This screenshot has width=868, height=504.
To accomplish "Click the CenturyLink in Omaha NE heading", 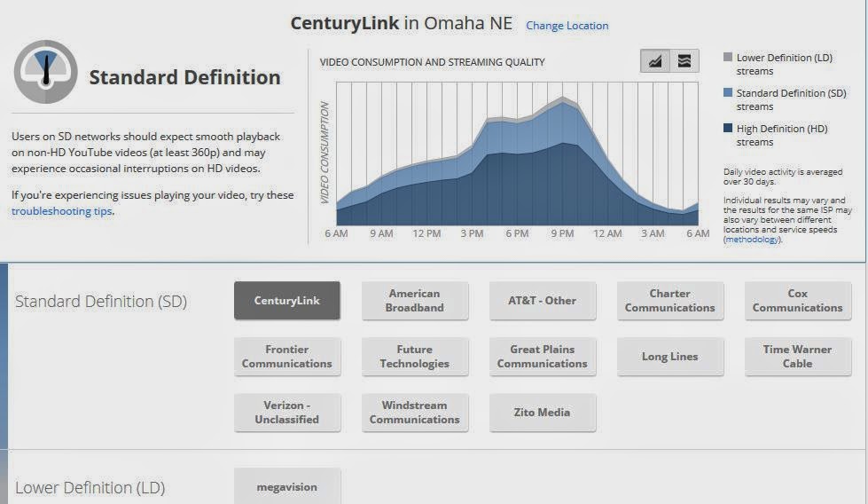I will tap(402, 23).
